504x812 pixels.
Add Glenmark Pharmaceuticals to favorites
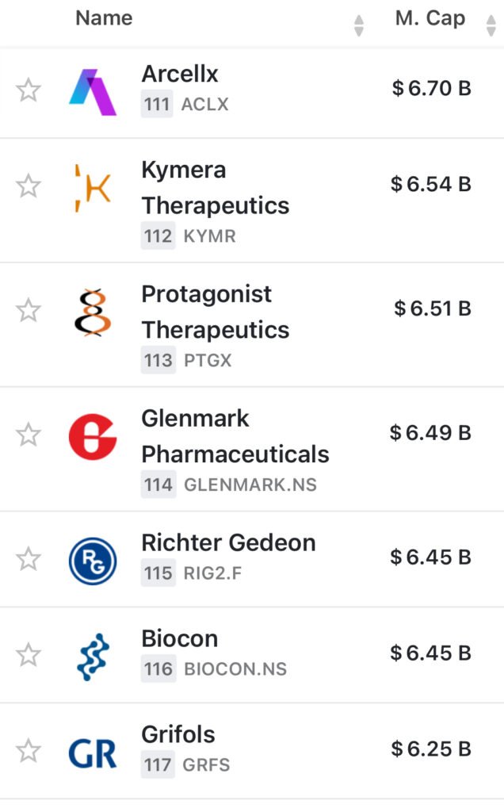(x=29, y=435)
